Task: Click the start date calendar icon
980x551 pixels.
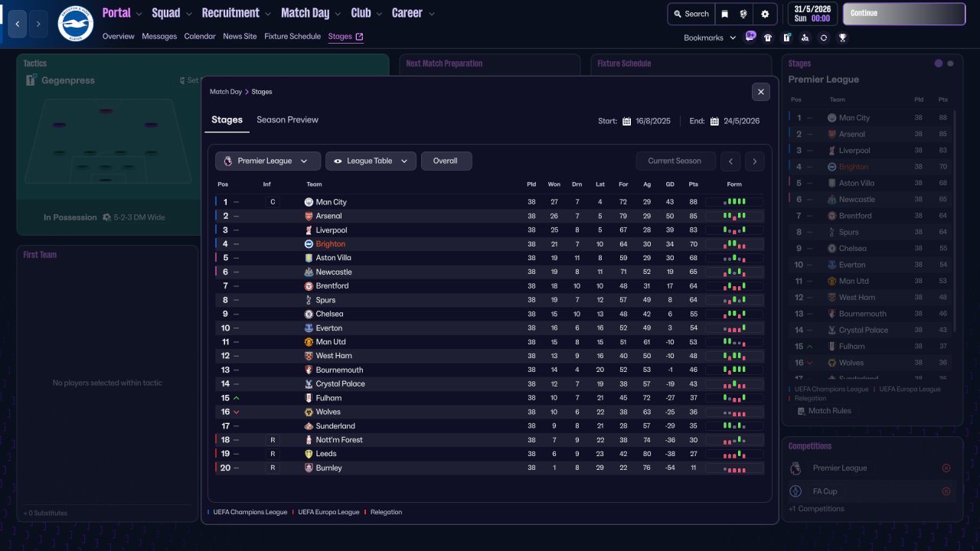Action: pos(626,121)
